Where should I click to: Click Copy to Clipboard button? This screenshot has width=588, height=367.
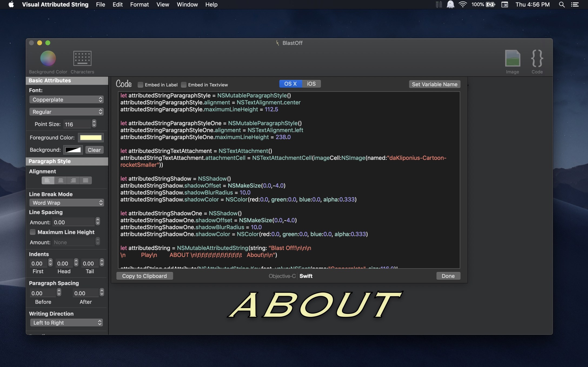(144, 276)
